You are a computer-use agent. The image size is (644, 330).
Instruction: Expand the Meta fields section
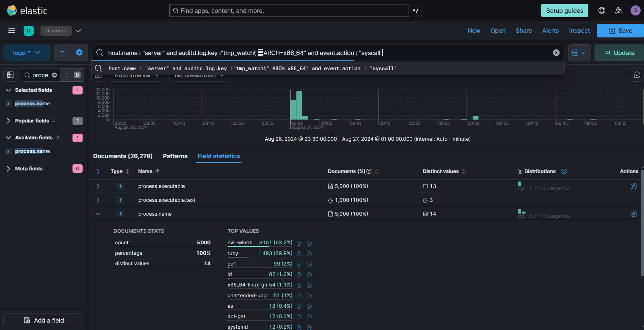(x=9, y=169)
